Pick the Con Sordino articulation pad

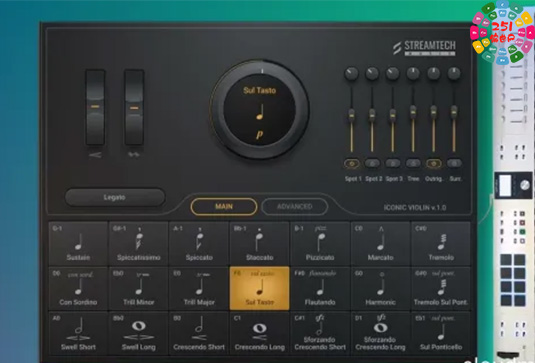tap(78, 289)
